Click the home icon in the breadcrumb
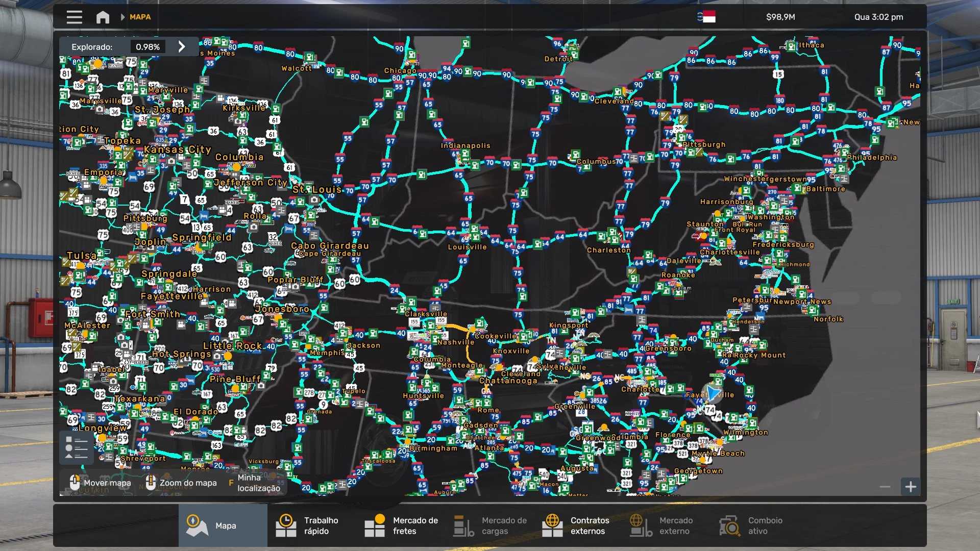The image size is (980, 551). click(x=103, y=17)
